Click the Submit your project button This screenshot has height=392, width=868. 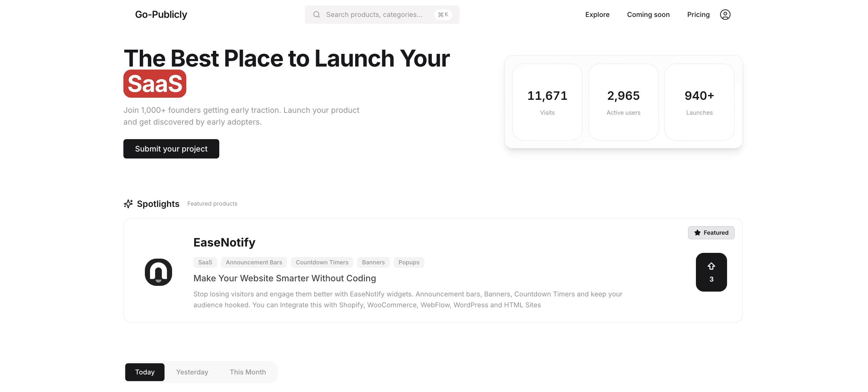point(171,149)
